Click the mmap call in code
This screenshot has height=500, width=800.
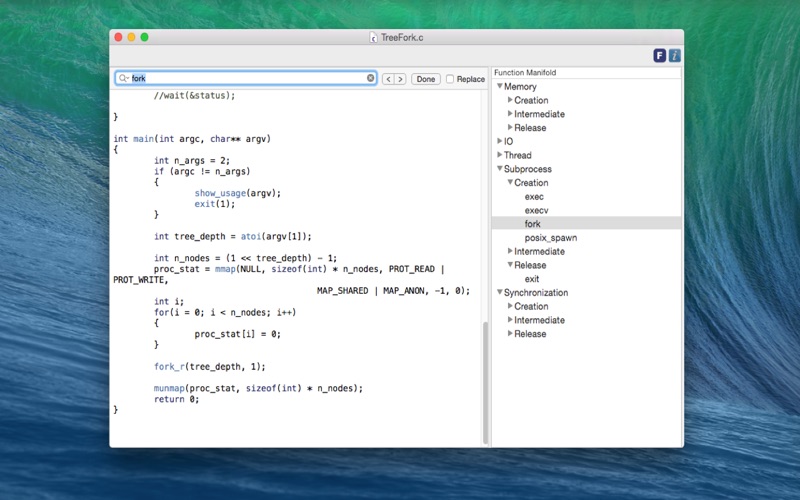[225, 269]
